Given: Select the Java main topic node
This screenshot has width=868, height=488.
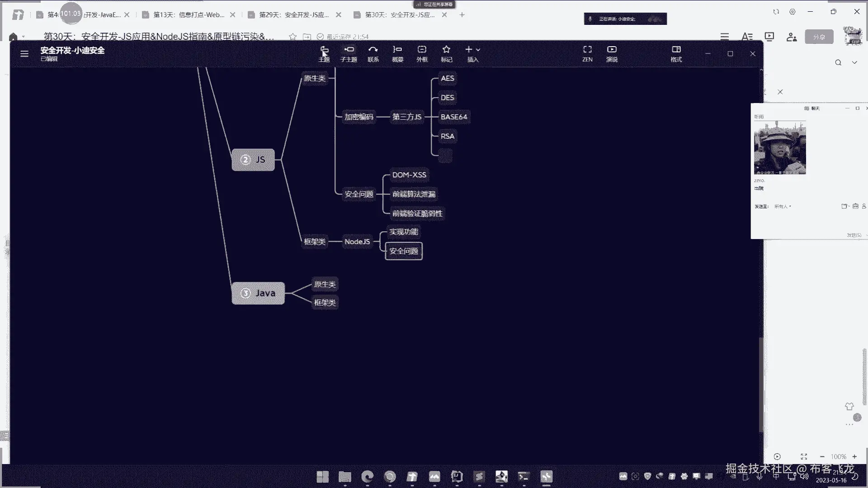Looking at the screenshot, I should 258,293.
